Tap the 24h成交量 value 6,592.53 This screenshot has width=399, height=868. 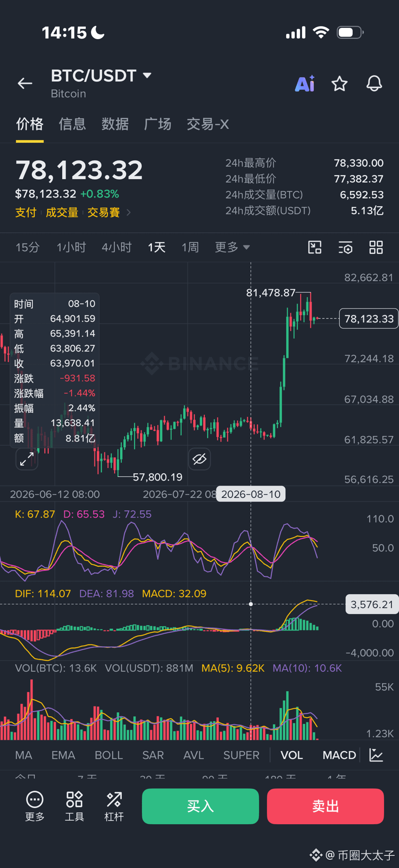click(x=361, y=195)
